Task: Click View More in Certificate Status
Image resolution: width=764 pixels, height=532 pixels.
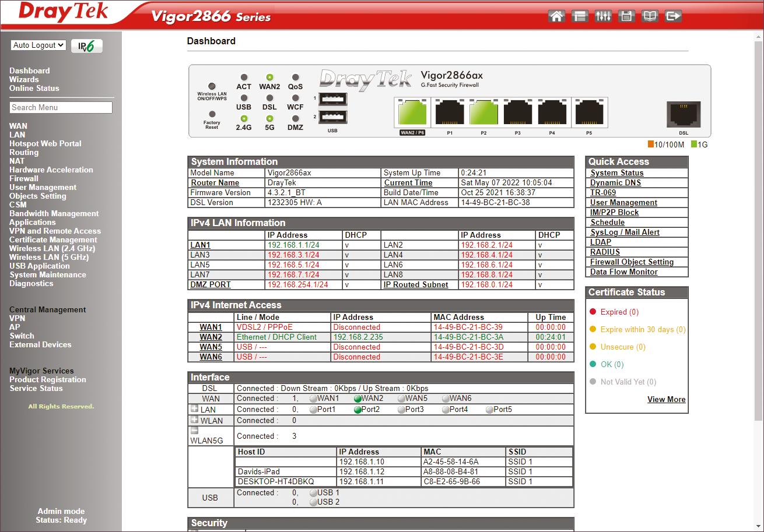Action: [x=666, y=399]
